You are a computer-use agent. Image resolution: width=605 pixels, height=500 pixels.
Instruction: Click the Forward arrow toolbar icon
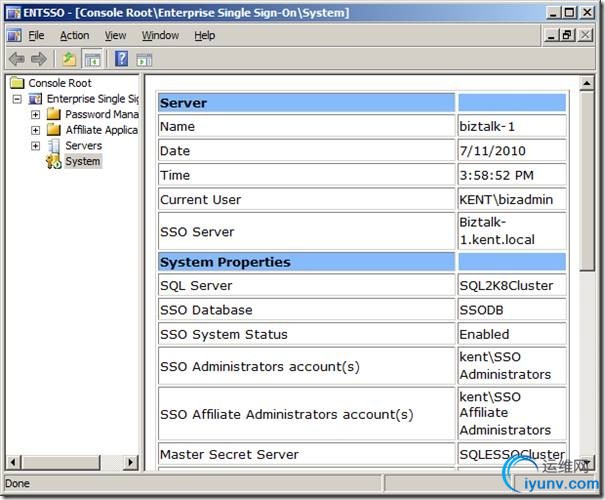click(39, 59)
